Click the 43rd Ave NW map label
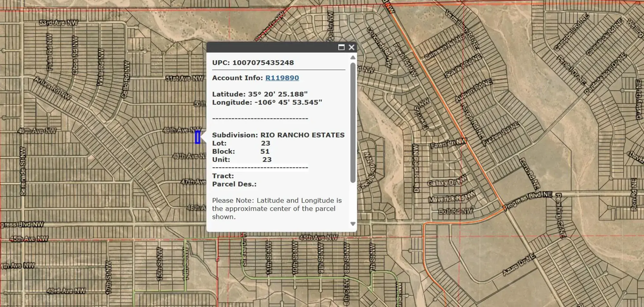This screenshot has height=307, width=644. (66, 291)
